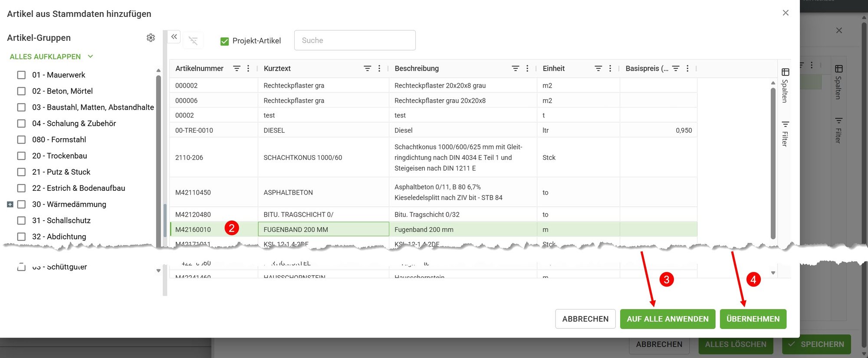The height and width of the screenshot is (358, 868).
Task: Check the 01 - Mauerwerk group
Action: 21,75
